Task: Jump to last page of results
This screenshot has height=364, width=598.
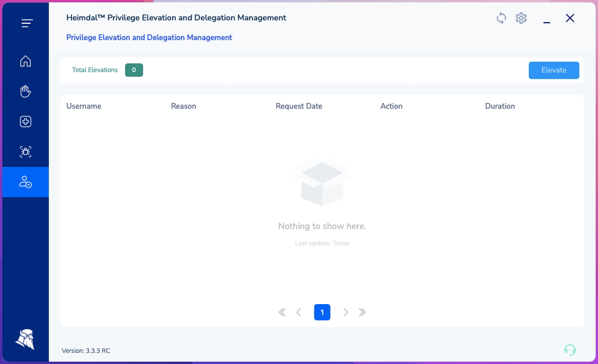Action: (x=362, y=313)
